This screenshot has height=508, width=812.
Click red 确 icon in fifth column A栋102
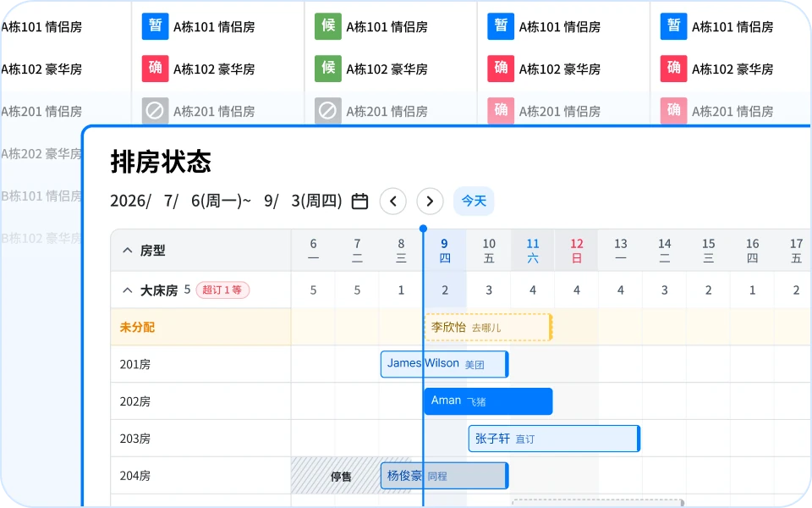[674, 69]
